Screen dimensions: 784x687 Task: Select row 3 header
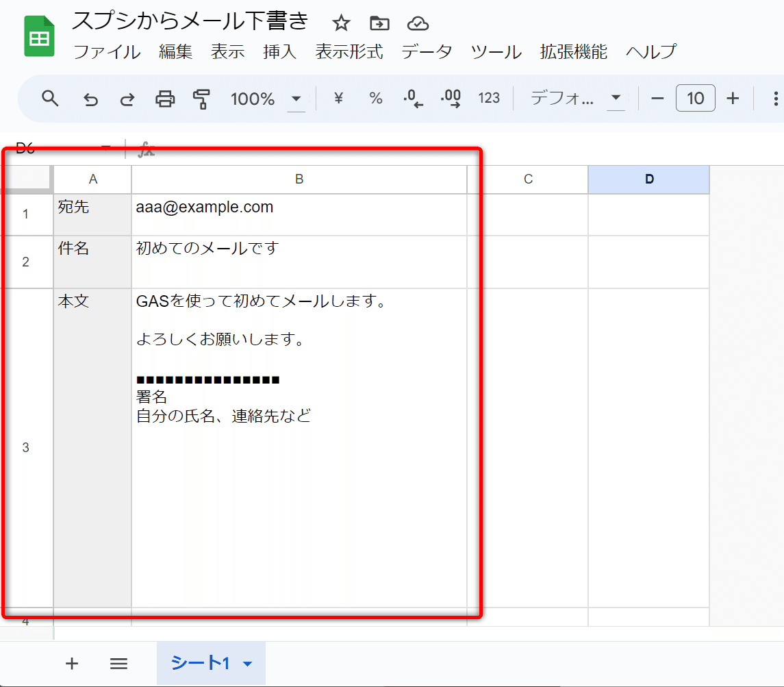point(26,447)
